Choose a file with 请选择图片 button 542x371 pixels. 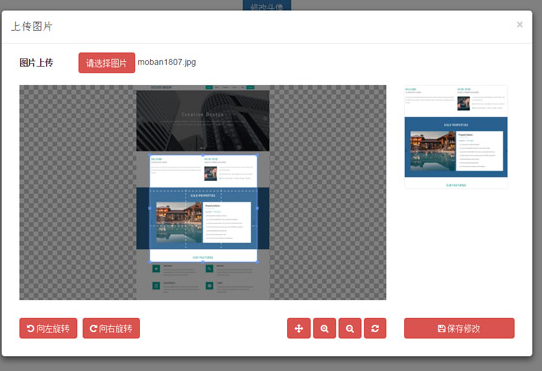pos(106,63)
